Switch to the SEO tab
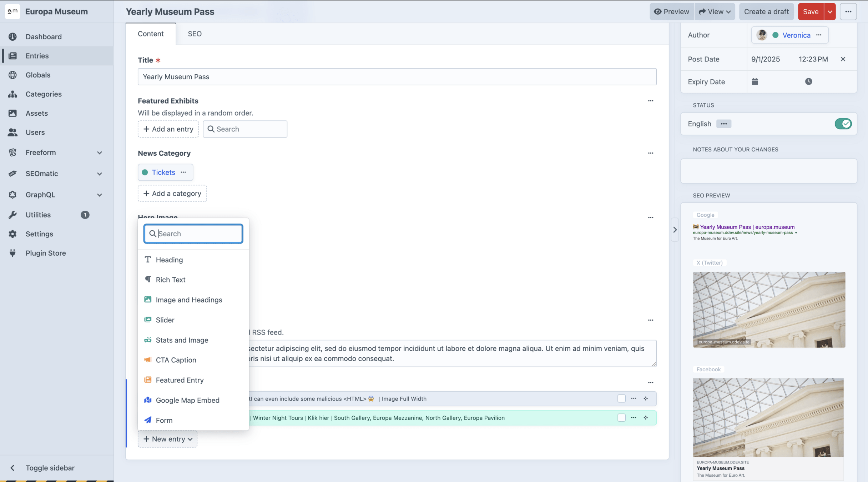This screenshot has height=482, width=868. (195, 34)
